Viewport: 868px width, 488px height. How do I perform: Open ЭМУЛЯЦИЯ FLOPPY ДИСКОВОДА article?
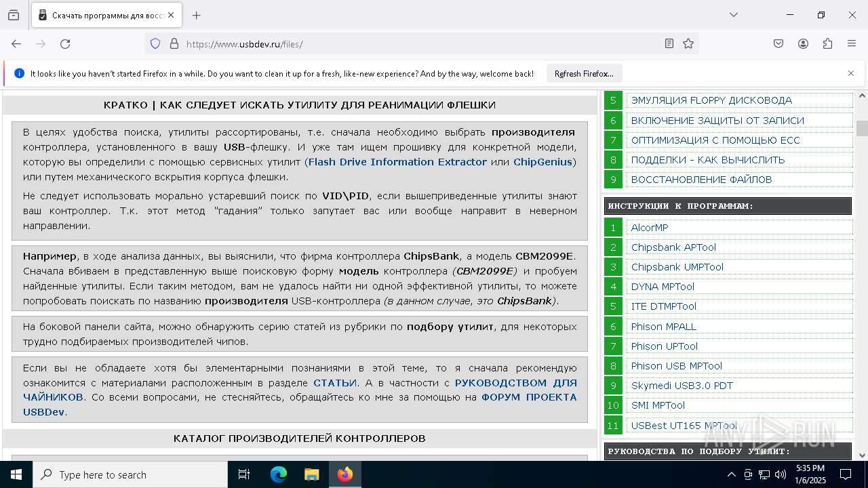click(711, 100)
